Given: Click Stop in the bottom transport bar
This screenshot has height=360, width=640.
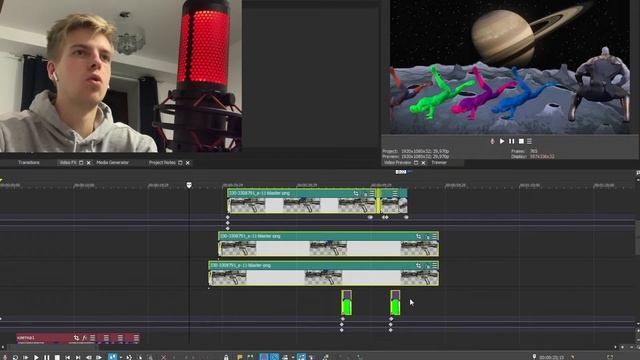Looking at the screenshot, I should point(57,357).
